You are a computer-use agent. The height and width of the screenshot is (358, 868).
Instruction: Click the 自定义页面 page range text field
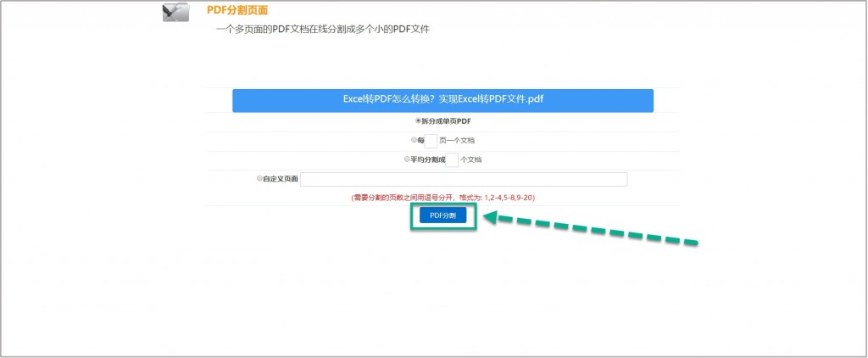[464, 179]
